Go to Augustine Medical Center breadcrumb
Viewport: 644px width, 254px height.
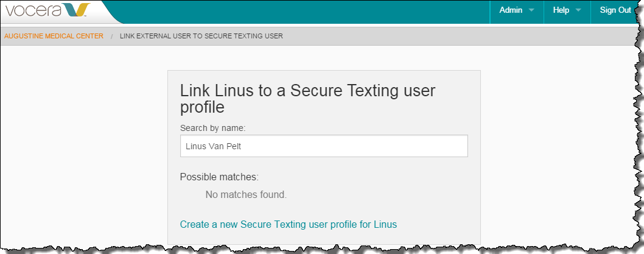[x=54, y=36]
